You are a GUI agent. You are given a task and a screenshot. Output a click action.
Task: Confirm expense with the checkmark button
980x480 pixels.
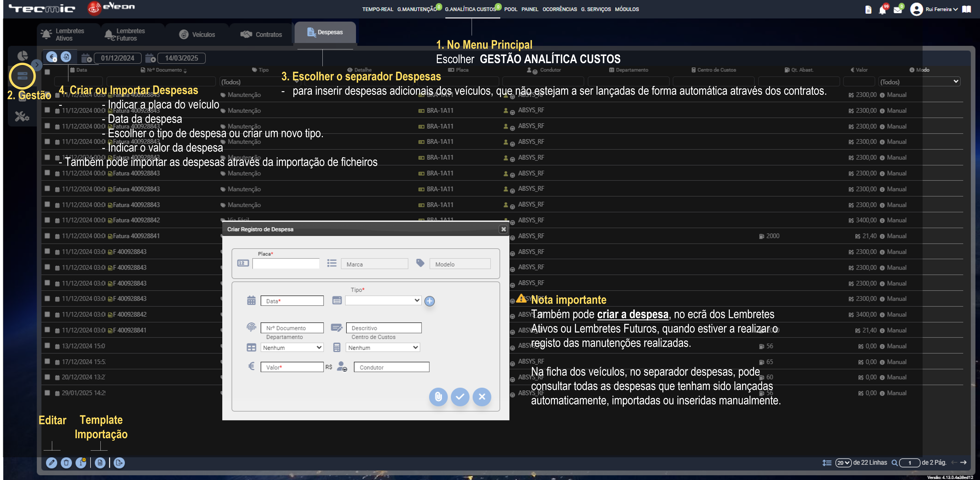[460, 397]
